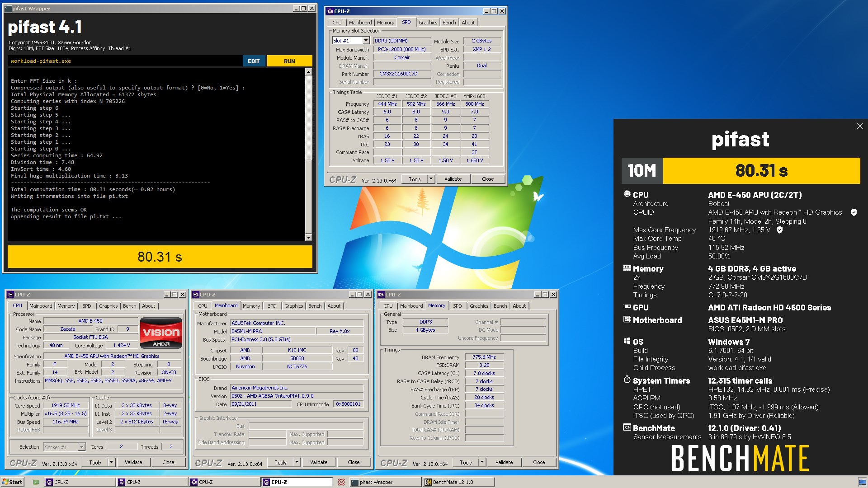Image resolution: width=868 pixels, height=488 pixels.
Task: Click the red icon left of pifast Wrapper taskbar button
Action: (x=341, y=482)
